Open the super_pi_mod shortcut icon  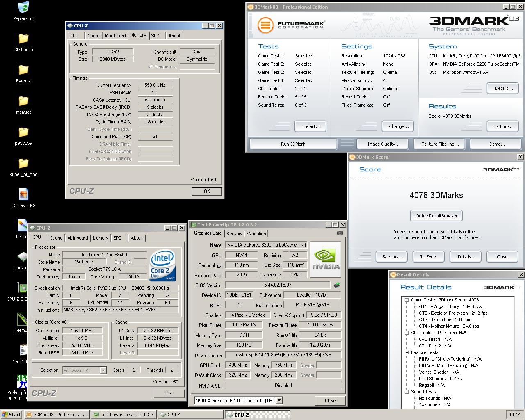21,381
